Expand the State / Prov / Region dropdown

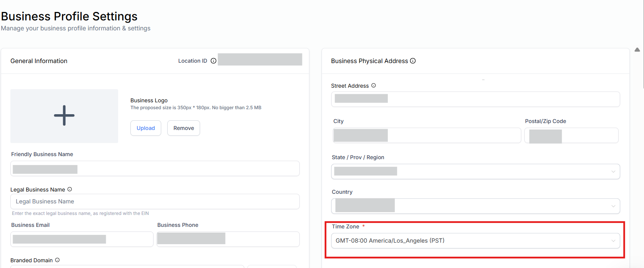475,171
